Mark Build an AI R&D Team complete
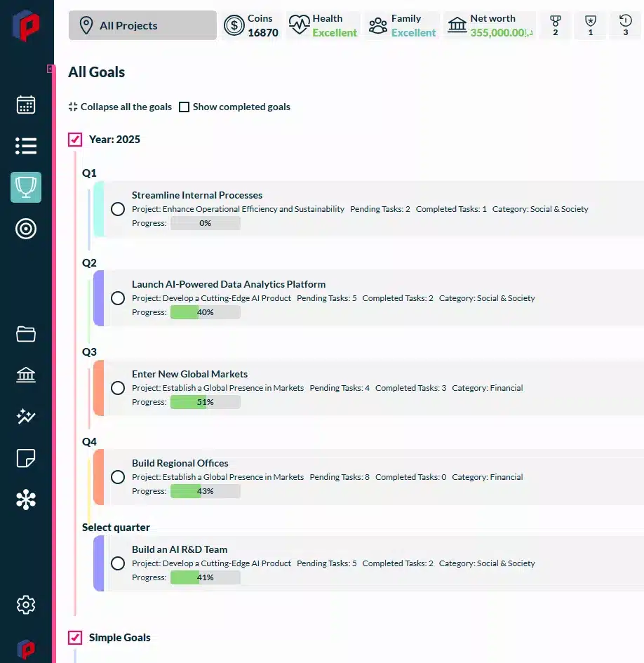This screenshot has width=644, height=663. point(118,563)
